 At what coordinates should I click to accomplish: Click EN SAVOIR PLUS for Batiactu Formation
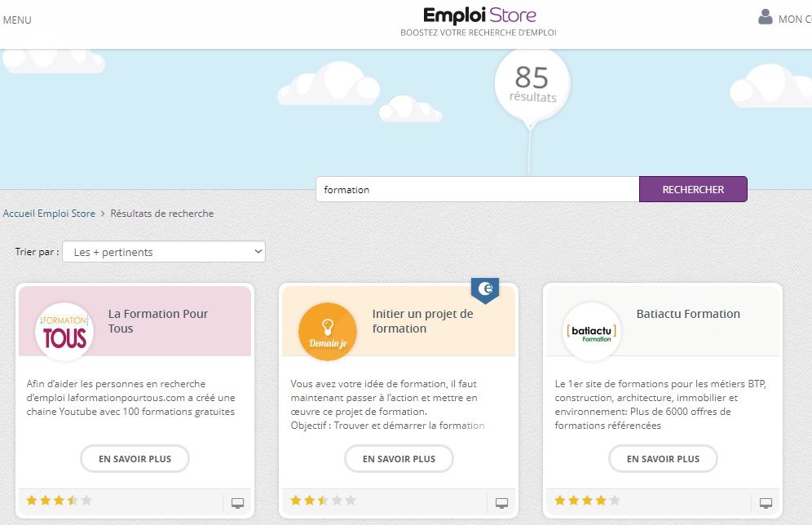[663, 459]
